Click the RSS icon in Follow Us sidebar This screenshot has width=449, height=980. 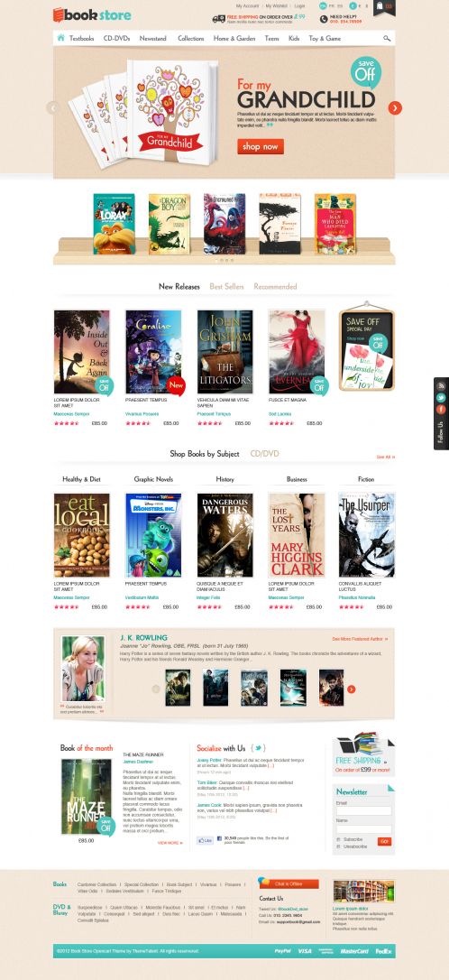(441, 385)
